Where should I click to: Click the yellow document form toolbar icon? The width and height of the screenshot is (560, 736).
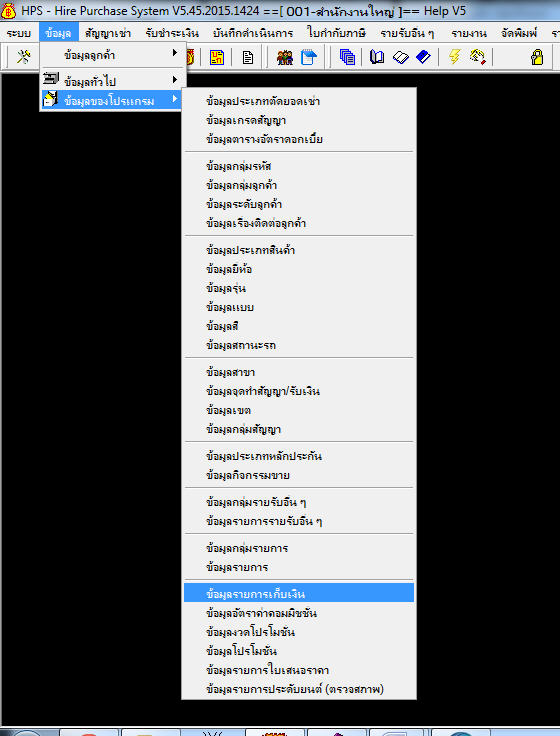point(216,57)
